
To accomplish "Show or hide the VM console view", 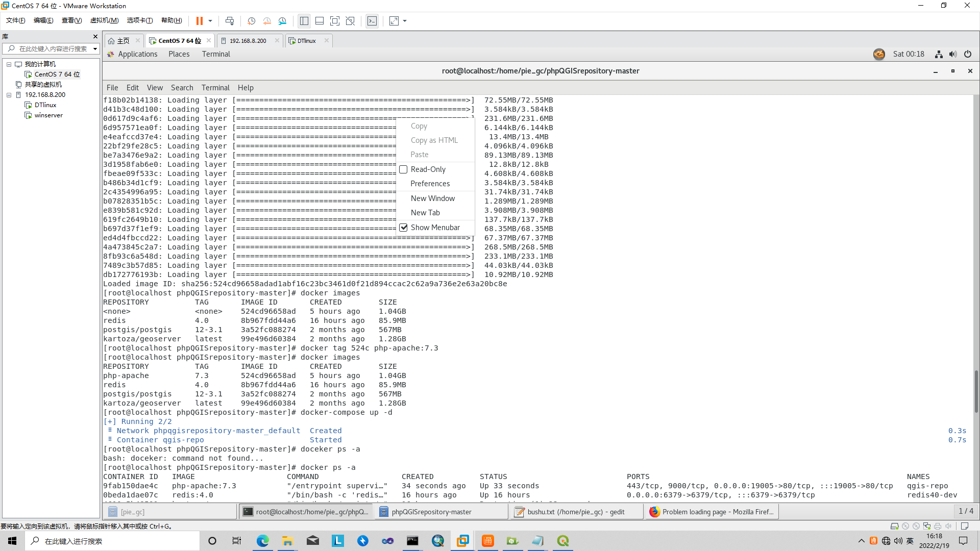I will point(372,21).
